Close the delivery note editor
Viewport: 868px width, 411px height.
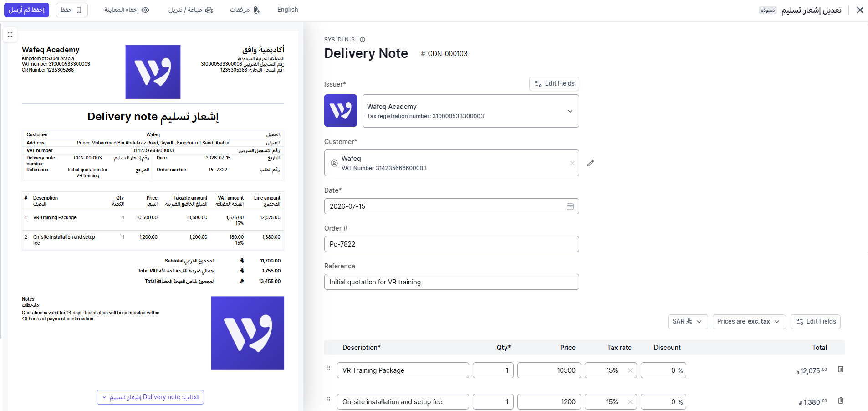[860, 10]
